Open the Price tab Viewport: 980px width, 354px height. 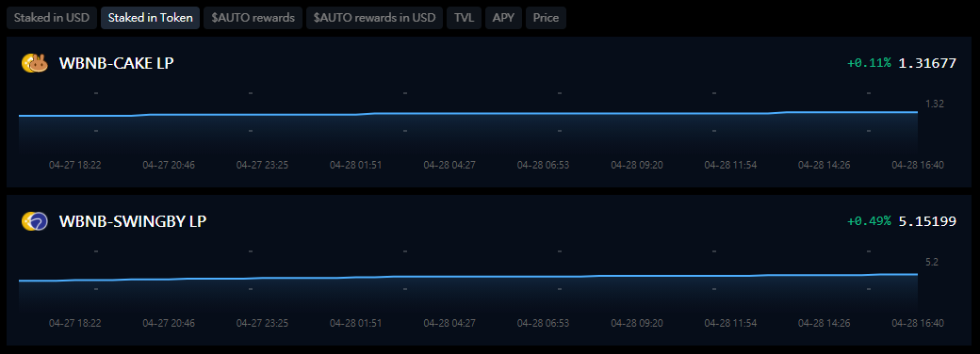(x=546, y=18)
